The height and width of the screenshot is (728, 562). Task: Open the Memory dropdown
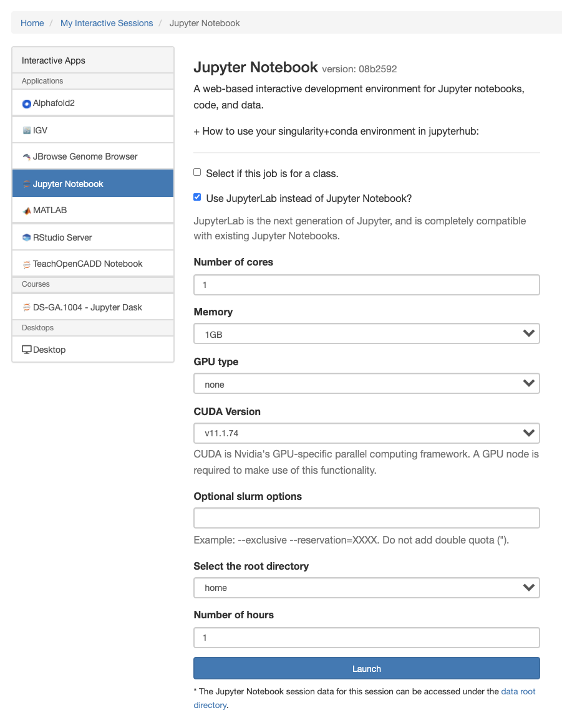point(366,334)
